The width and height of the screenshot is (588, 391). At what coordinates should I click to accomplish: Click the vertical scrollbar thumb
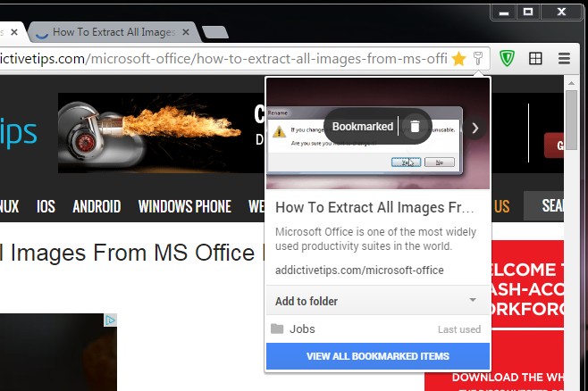tap(571, 120)
